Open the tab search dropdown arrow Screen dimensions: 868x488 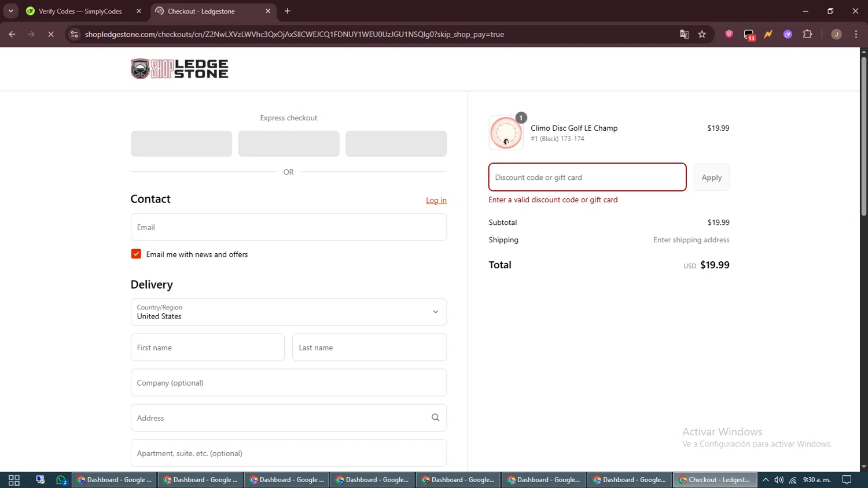[x=10, y=11]
